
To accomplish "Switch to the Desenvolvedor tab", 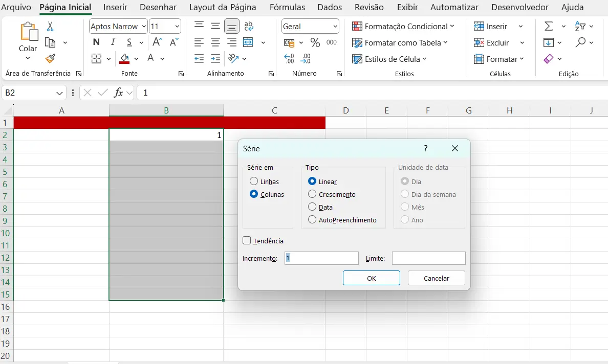I will pyautogui.click(x=520, y=7).
